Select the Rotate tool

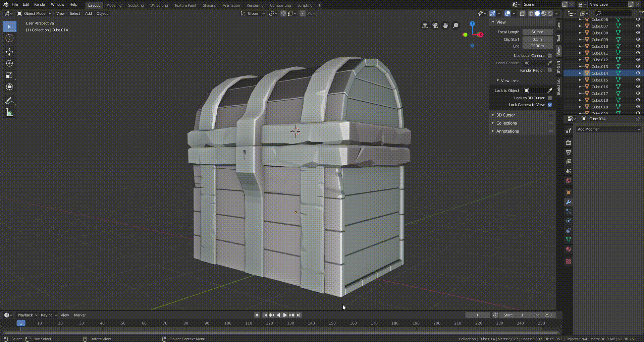click(x=9, y=63)
